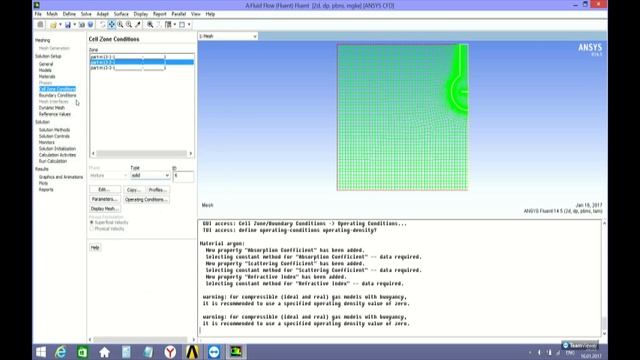The width and height of the screenshot is (640, 360).
Task: Click the Help button in task page
Action: [95, 247]
